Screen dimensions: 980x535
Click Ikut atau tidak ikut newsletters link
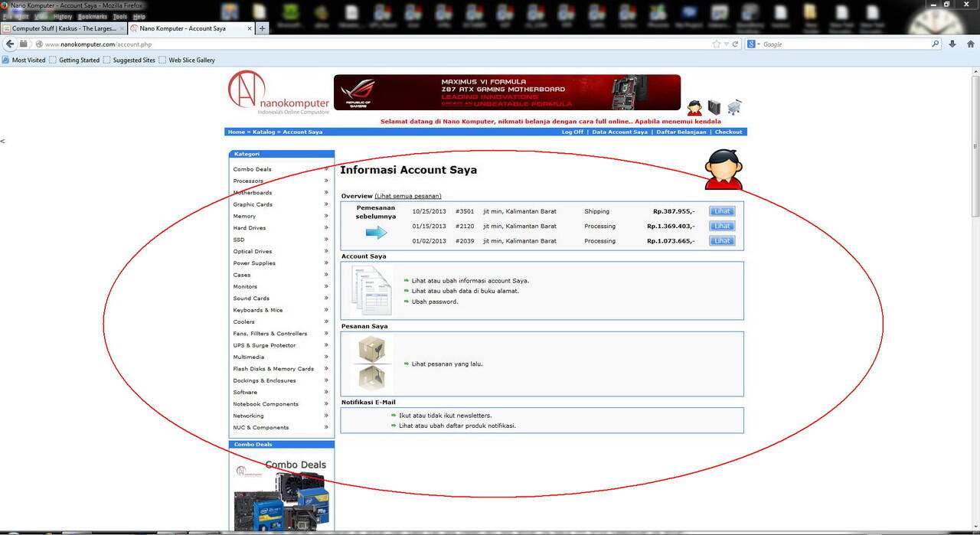[x=446, y=416]
